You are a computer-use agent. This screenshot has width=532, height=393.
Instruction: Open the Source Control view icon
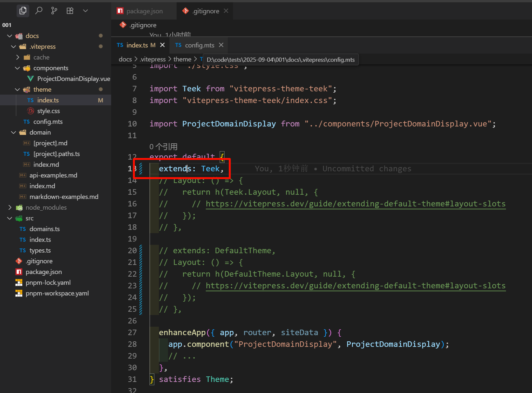54,11
